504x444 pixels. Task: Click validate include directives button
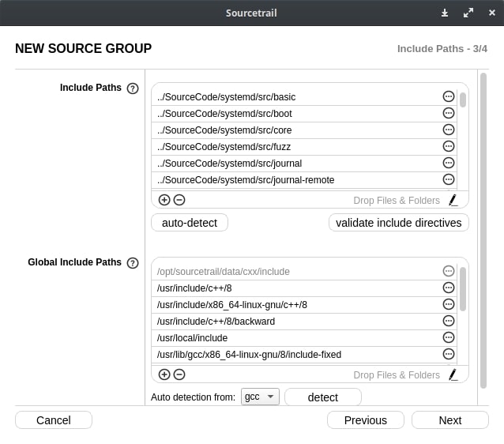[x=398, y=223]
